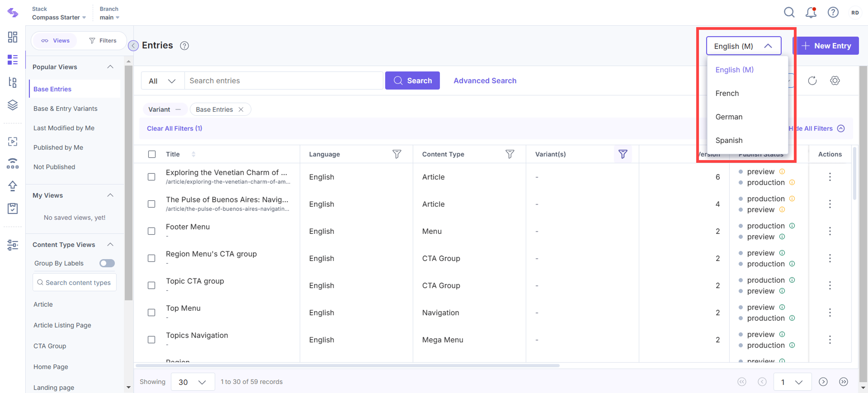Open the Entries list icon in sidebar
The width and height of the screenshot is (868, 393).
pyautogui.click(x=12, y=60)
